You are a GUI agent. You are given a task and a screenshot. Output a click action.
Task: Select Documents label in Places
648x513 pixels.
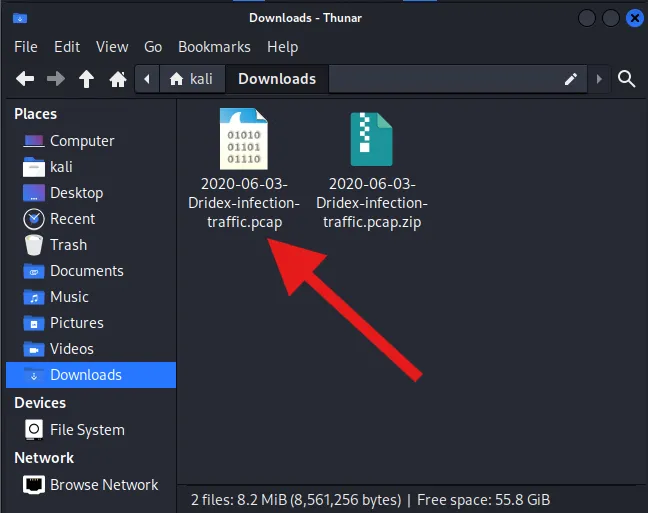[87, 271]
